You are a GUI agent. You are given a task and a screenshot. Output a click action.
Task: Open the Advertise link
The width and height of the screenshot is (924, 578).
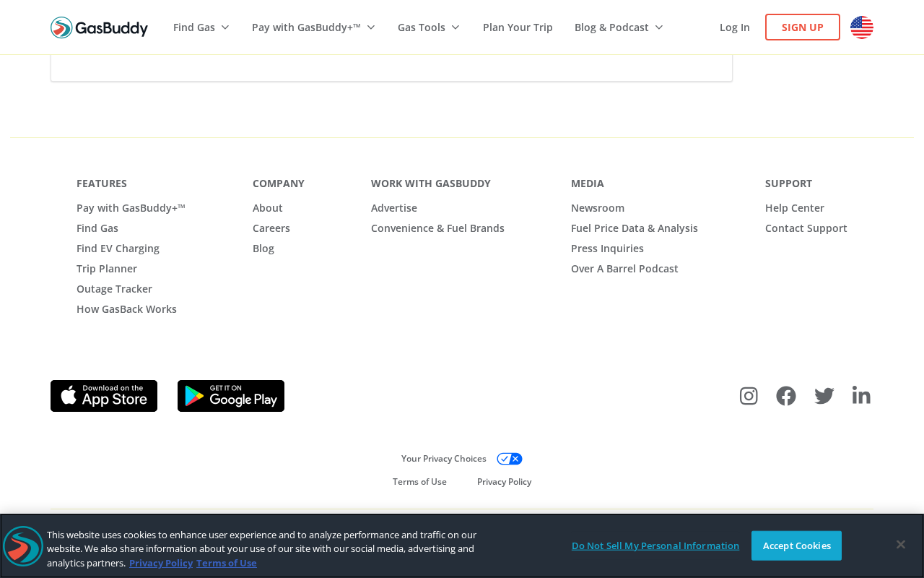[394, 208]
